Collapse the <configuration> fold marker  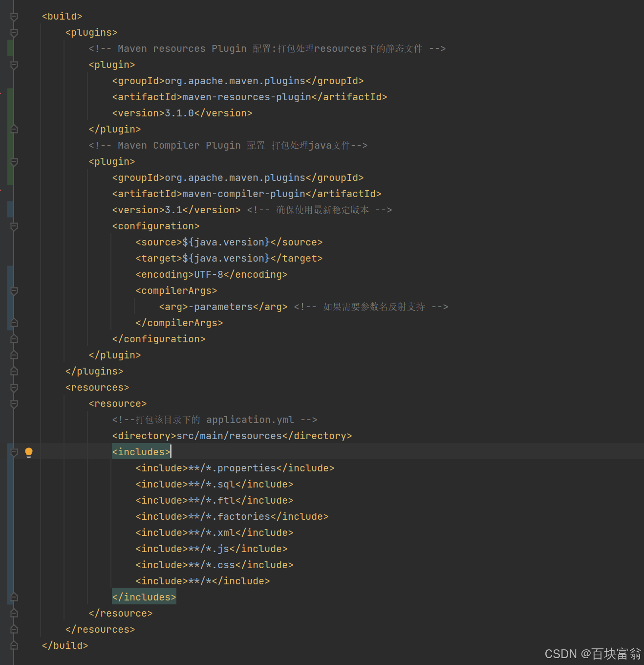[14, 226]
